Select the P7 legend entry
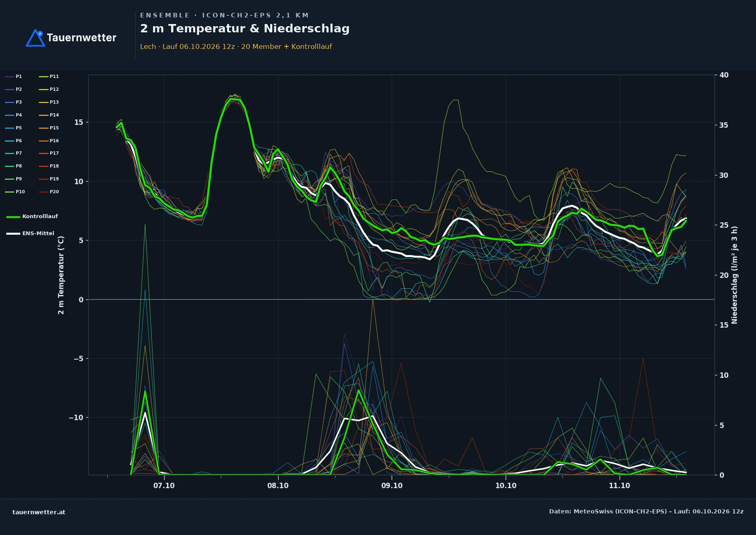This screenshot has width=756, height=535. [14, 153]
